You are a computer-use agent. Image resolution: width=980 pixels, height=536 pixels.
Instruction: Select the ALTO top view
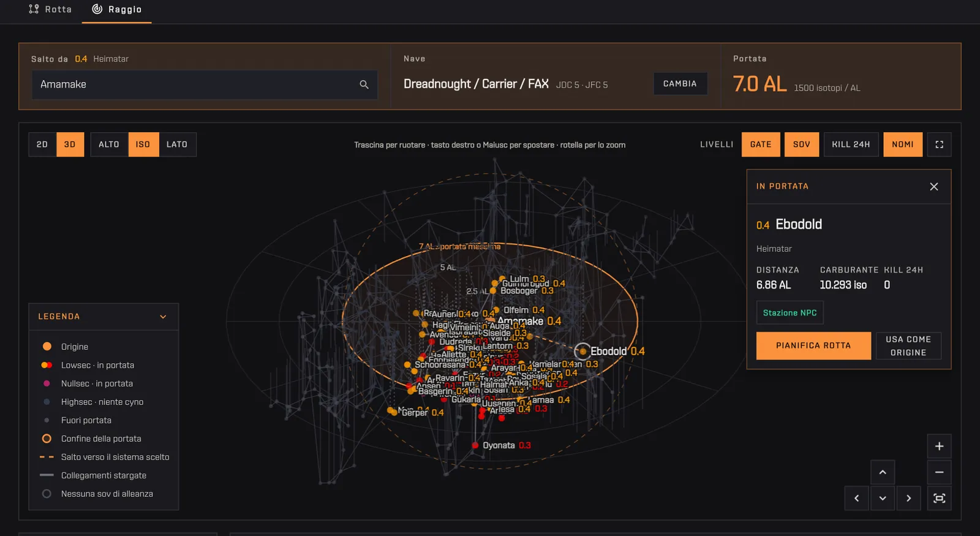click(109, 145)
